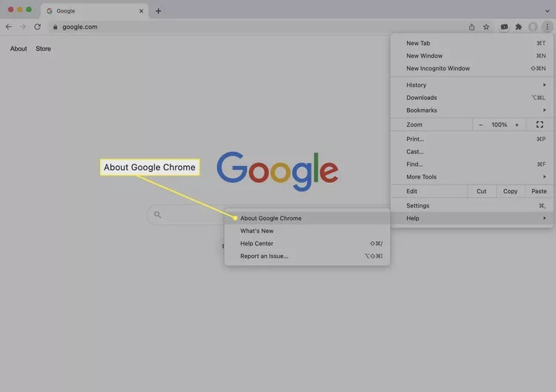Open the profile avatar icon

point(533,27)
